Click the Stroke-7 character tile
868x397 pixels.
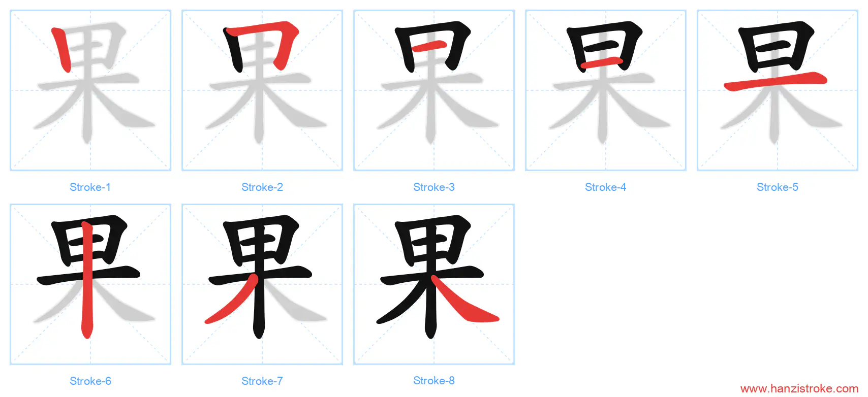[x=262, y=284]
